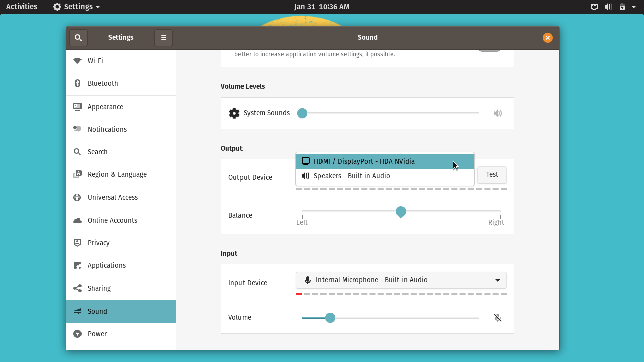
Task: Click the Balance slider handle
Action: [401, 212]
